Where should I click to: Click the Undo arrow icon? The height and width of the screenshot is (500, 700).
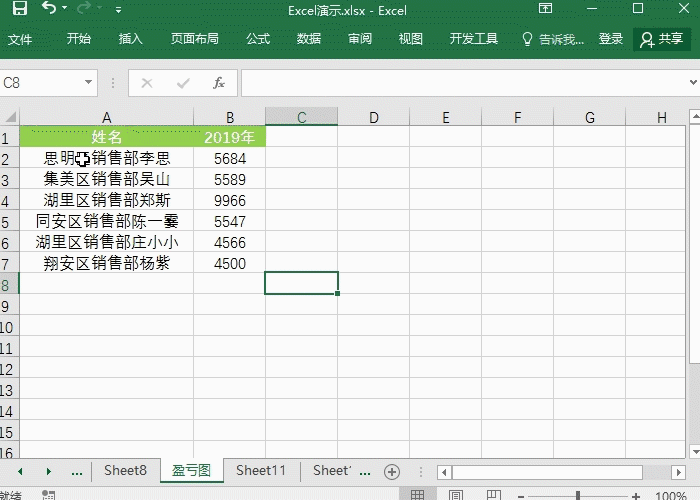(48, 9)
